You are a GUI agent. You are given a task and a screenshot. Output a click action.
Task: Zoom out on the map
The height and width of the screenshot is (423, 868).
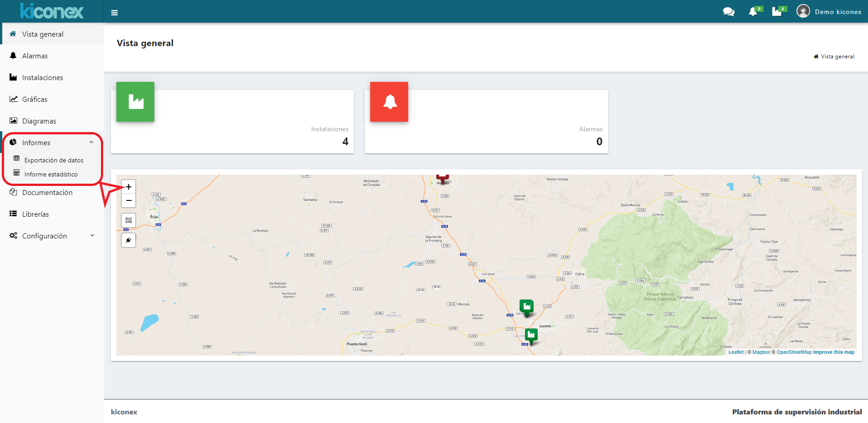pos(129,200)
